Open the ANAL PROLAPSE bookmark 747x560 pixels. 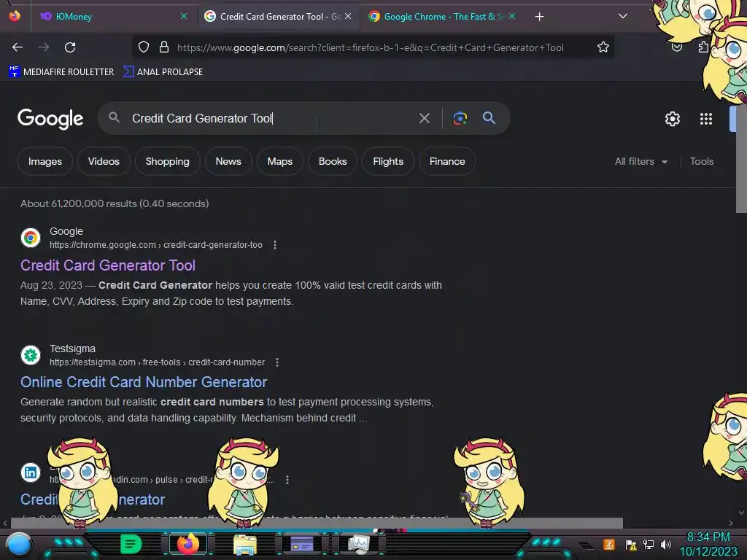(163, 72)
